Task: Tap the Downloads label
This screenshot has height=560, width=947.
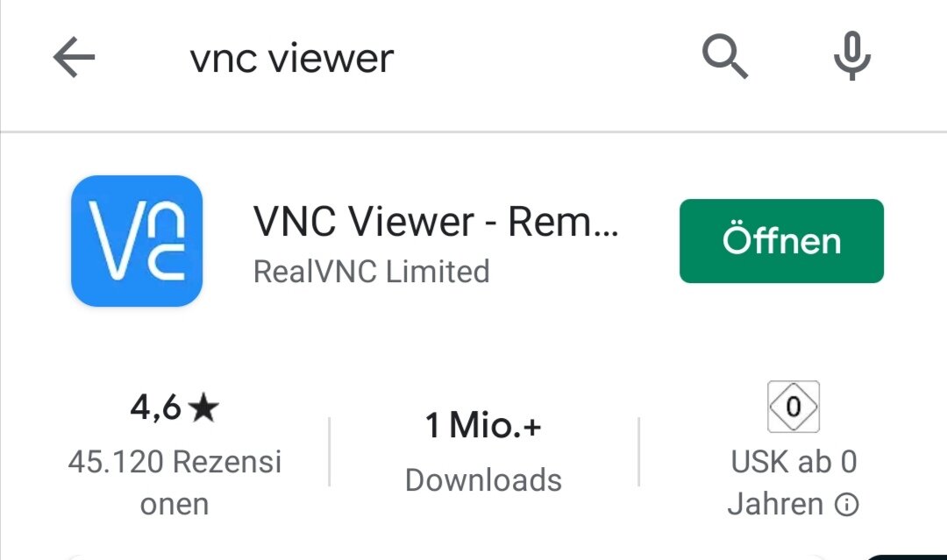Action: (483, 479)
